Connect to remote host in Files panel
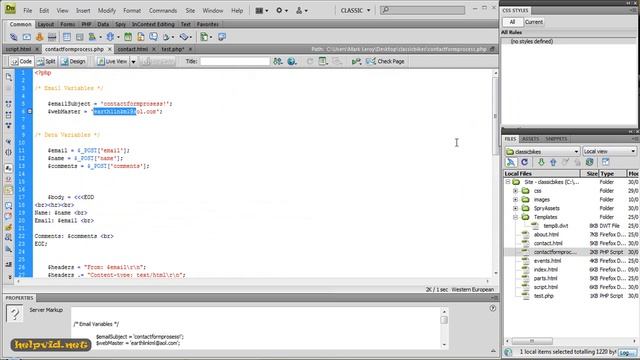Screen dimensions: 640x360 (x=511, y=162)
